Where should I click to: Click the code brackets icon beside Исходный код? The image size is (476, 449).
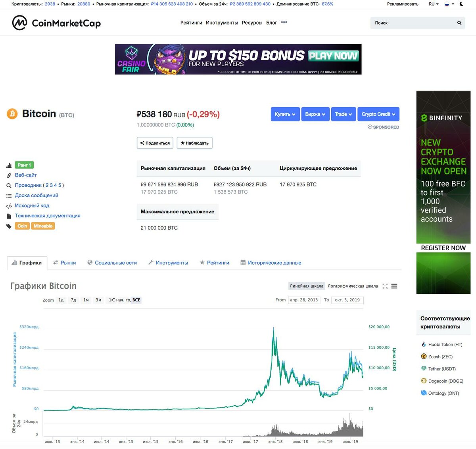9,206
